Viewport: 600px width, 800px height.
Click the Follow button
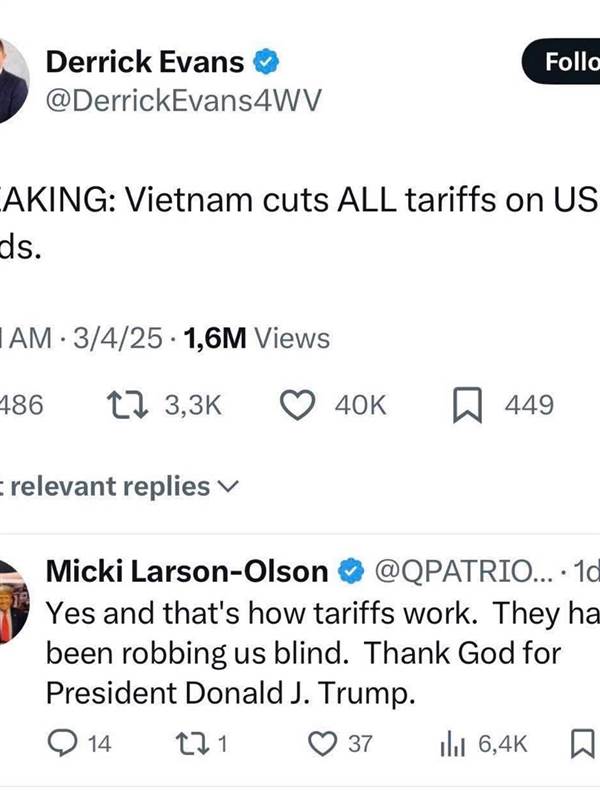tap(561, 61)
